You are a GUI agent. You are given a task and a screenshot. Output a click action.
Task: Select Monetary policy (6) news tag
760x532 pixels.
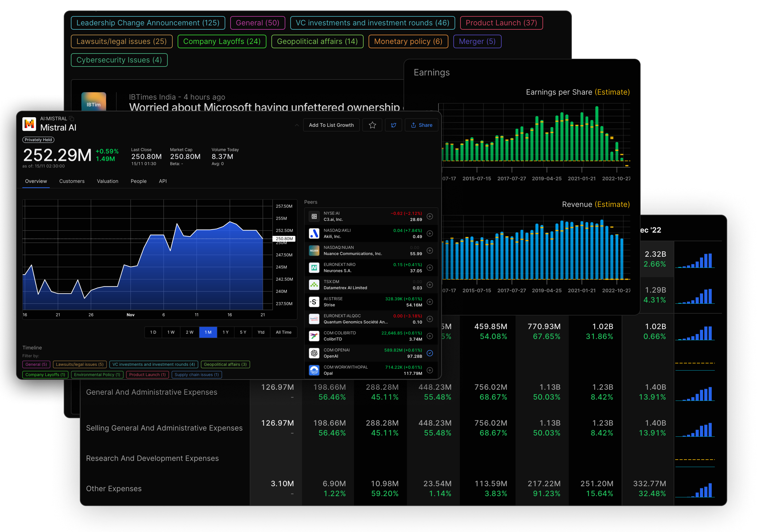click(408, 41)
